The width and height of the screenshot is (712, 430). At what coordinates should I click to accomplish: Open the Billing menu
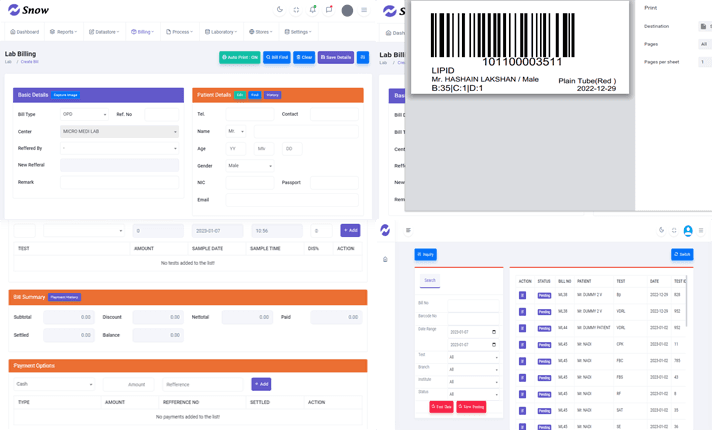pos(143,32)
